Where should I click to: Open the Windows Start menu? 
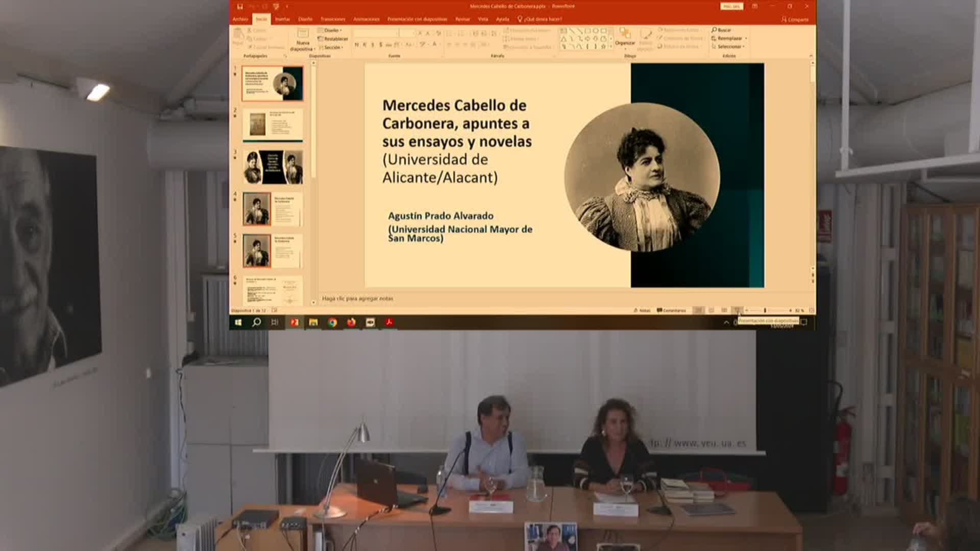238,322
